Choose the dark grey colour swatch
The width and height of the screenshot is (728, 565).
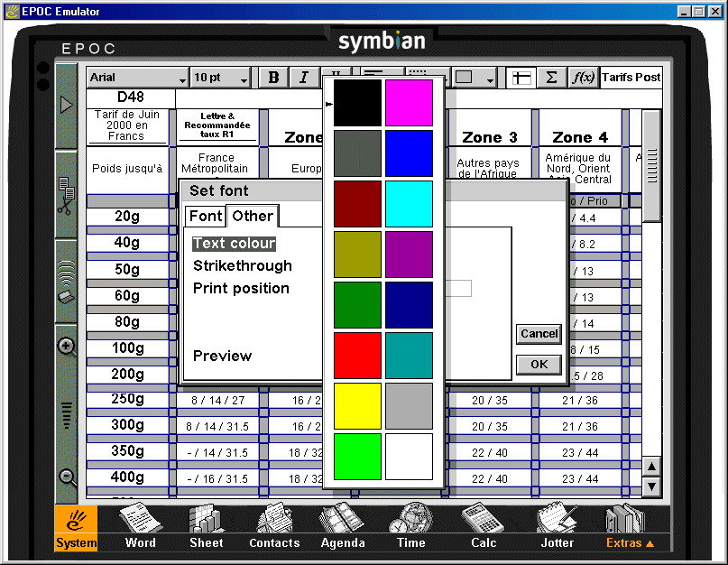click(357, 153)
